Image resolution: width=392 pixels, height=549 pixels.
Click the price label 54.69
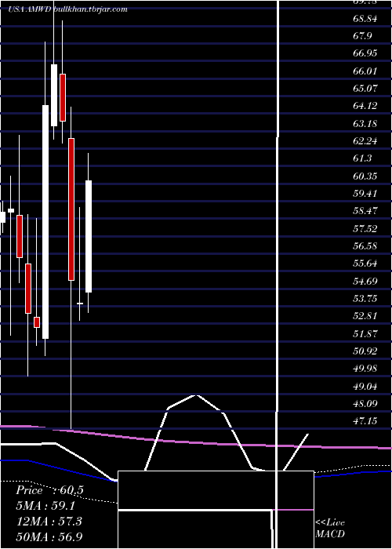coord(365,281)
